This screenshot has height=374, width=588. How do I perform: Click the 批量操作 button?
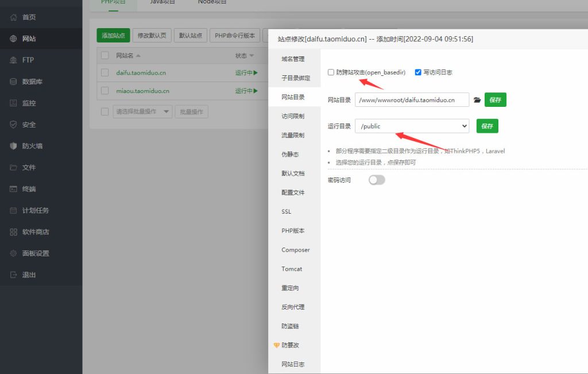tap(192, 112)
